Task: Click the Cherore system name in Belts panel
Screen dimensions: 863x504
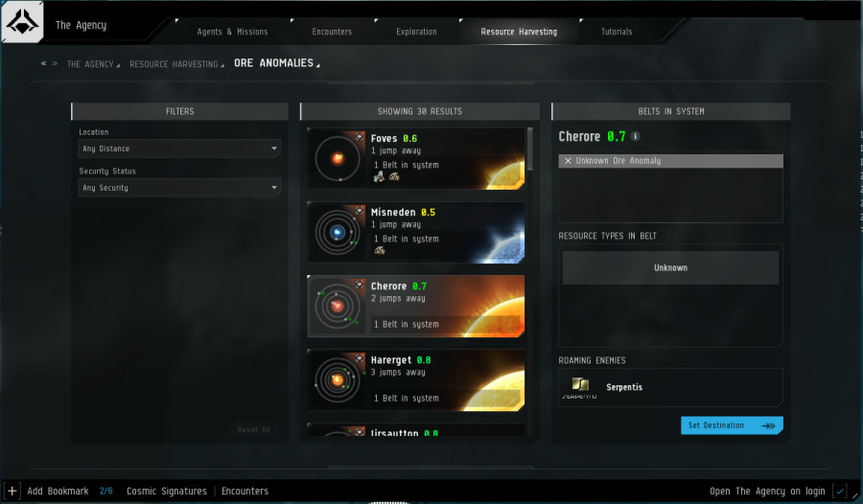Action: tap(579, 136)
